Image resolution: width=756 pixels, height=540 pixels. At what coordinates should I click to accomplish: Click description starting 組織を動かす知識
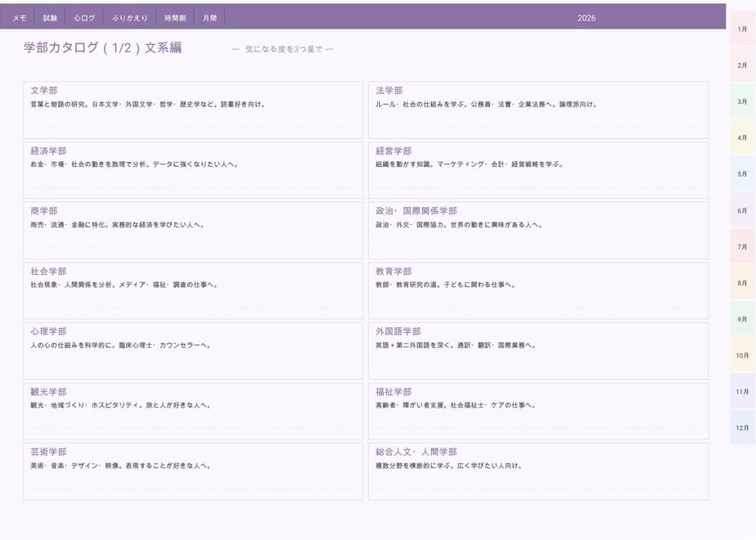470,164
